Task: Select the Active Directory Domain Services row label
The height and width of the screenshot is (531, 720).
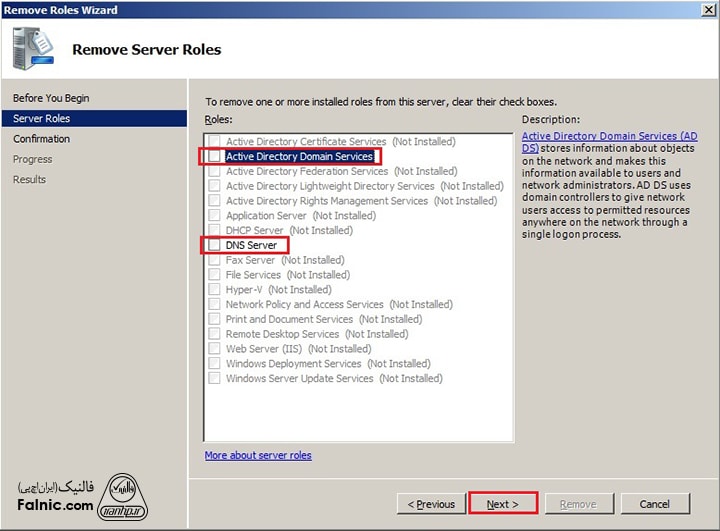Action: tap(299, 157)
